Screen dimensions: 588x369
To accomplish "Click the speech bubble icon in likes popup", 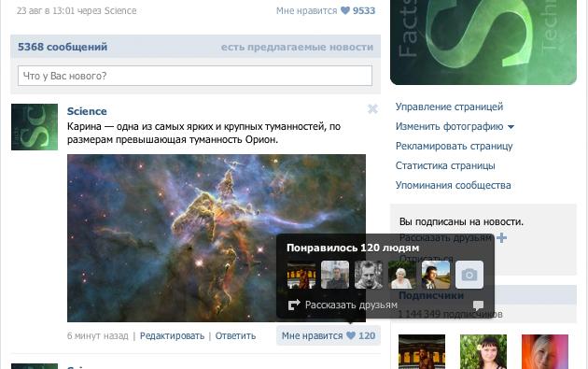I will coord(478,305).
